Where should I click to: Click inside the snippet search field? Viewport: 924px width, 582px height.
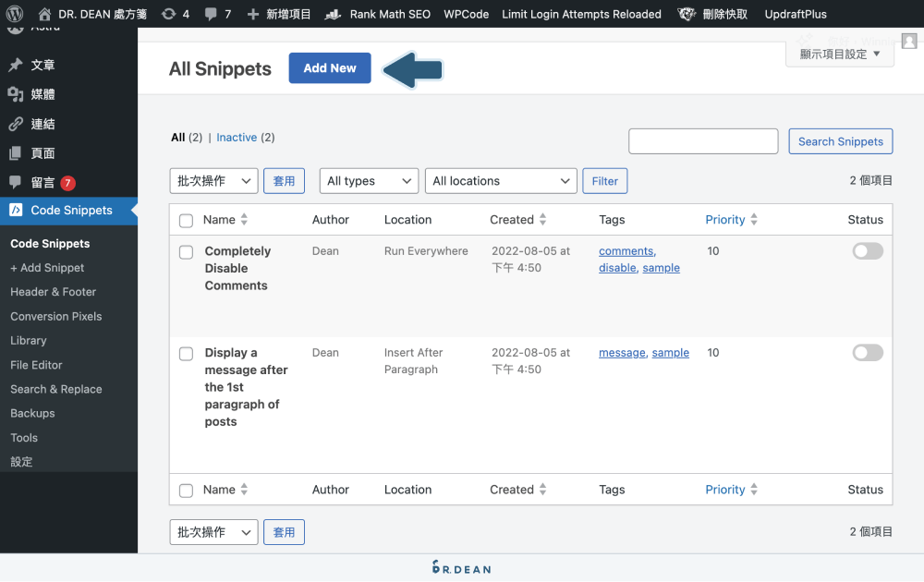coord(703,140)
